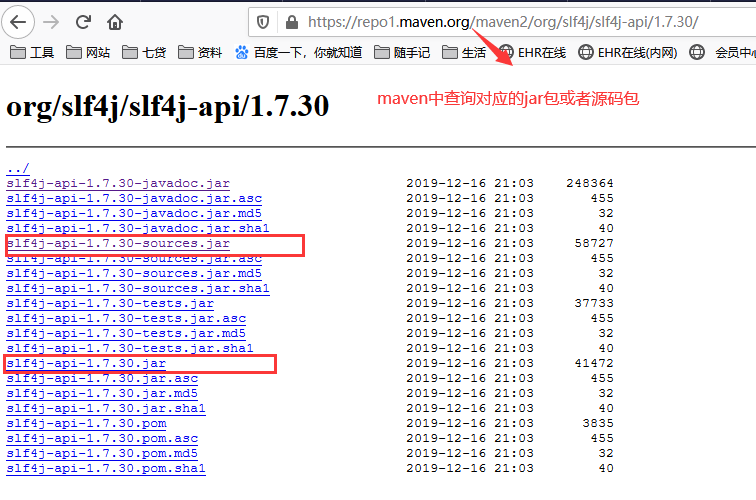Download slf4j-api-1.7.30-sources.jar
756x500 pixels.
[118, 243]
